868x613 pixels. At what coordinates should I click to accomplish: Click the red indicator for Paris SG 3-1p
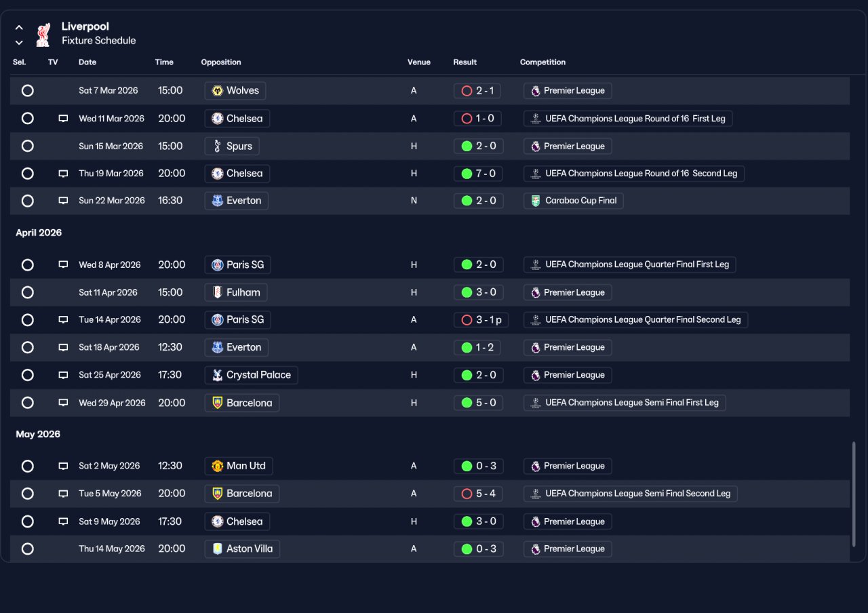point(467,320)
